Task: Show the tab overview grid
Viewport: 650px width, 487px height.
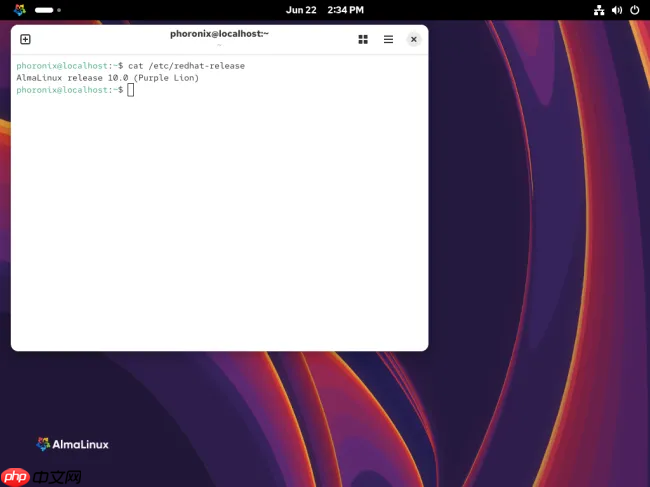Action: [363, 39]
